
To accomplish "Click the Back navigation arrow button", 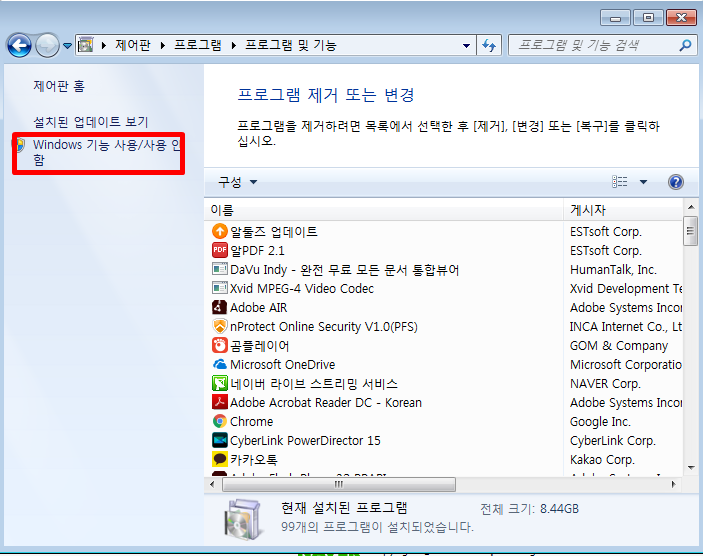I will [19, 45].
